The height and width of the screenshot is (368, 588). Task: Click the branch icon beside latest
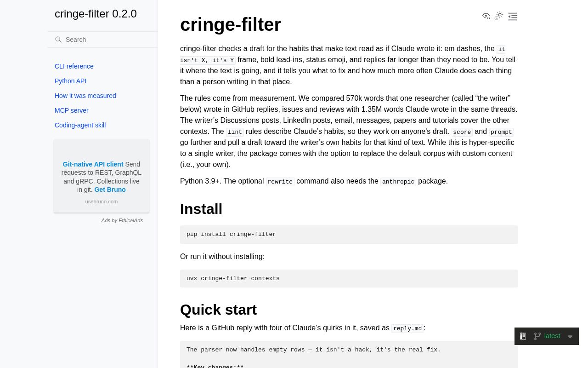pos(537,336)
